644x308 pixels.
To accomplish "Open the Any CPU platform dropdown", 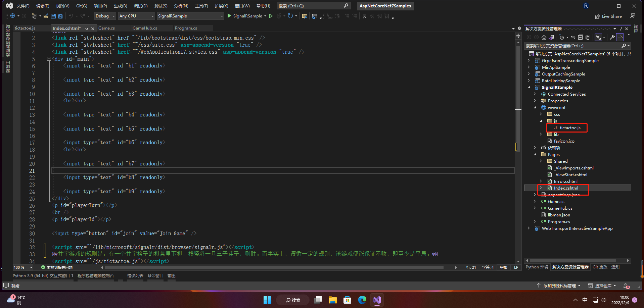I will 137,16.
